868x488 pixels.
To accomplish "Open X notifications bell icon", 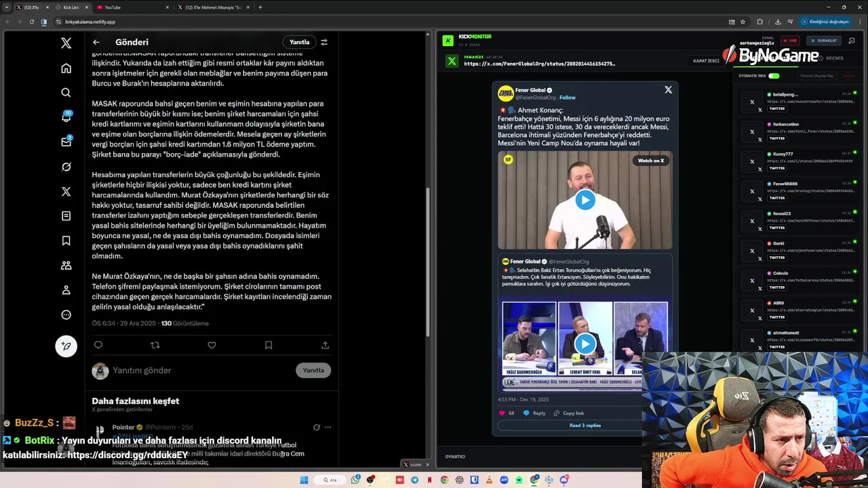I will (66, 117).
